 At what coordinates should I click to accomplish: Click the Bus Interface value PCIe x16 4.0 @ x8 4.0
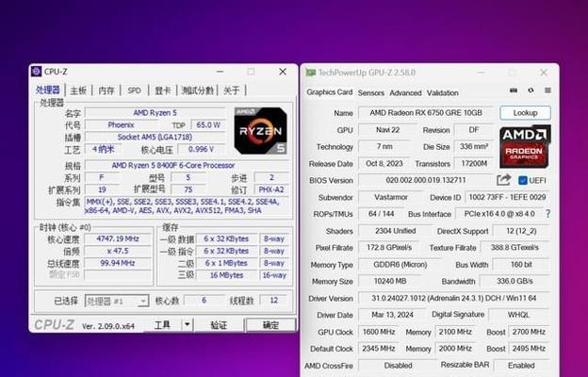coord(499,214)
